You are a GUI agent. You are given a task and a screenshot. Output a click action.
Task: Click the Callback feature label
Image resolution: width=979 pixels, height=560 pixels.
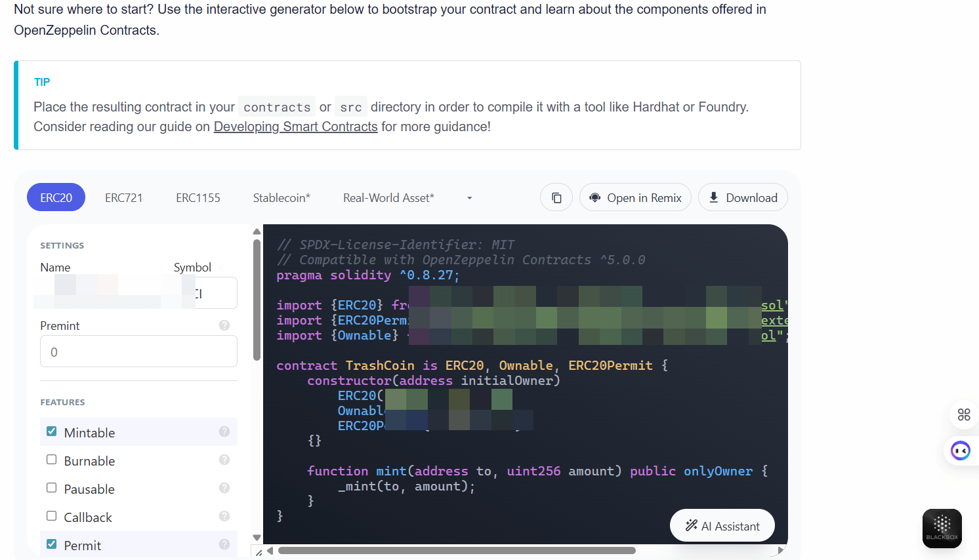click(88, 517)
